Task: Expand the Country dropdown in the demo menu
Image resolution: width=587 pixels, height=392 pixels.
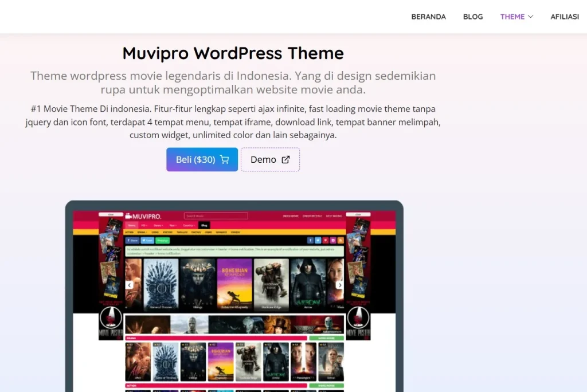Action: point(188,225)
